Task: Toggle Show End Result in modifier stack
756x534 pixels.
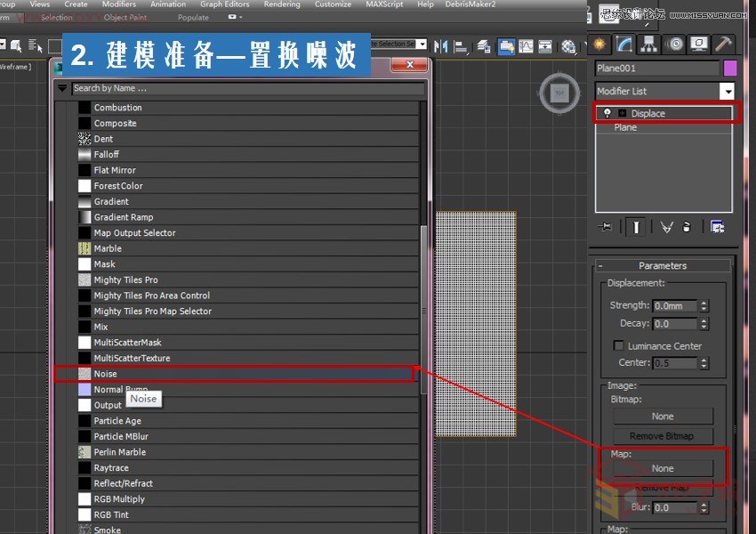Action: [637, 226]
